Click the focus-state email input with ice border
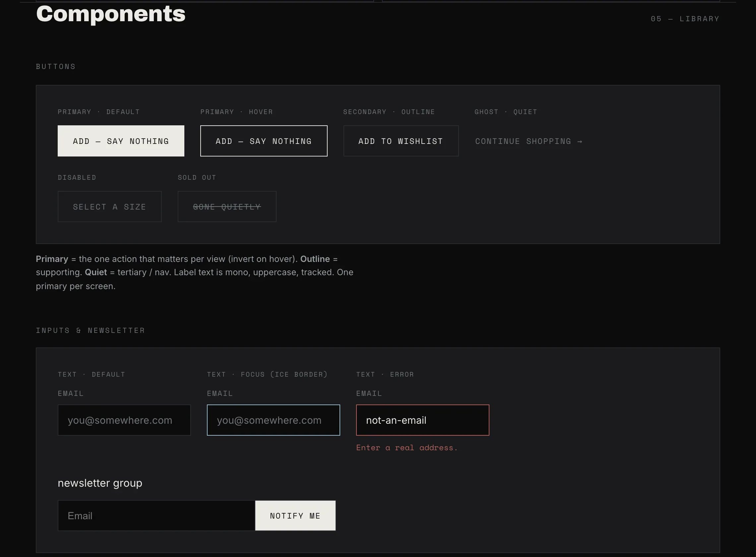The image size is (756, 557). pyautogui.click(x=274, y=420)
